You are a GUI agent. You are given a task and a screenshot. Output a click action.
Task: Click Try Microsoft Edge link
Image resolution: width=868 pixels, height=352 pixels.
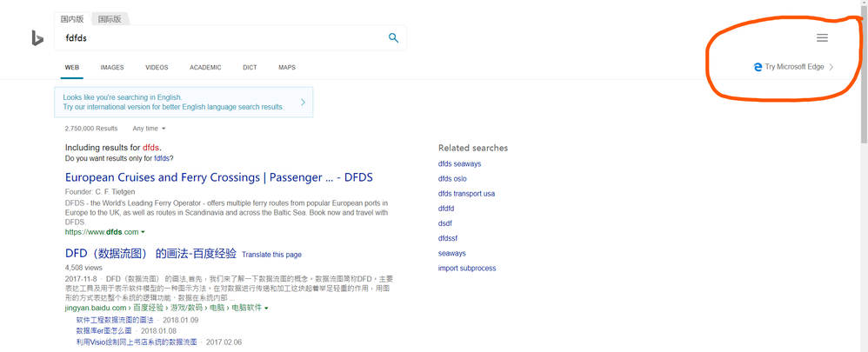[794, 67]
